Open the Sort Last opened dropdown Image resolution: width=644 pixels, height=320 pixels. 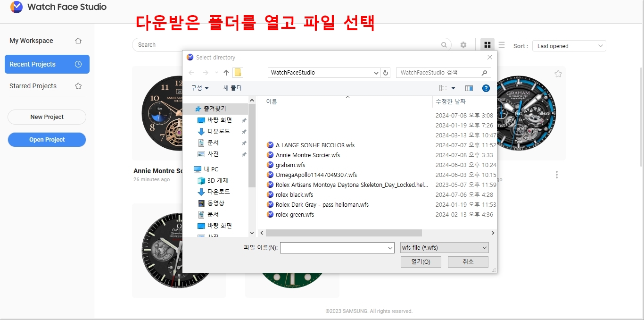point(569,46)
